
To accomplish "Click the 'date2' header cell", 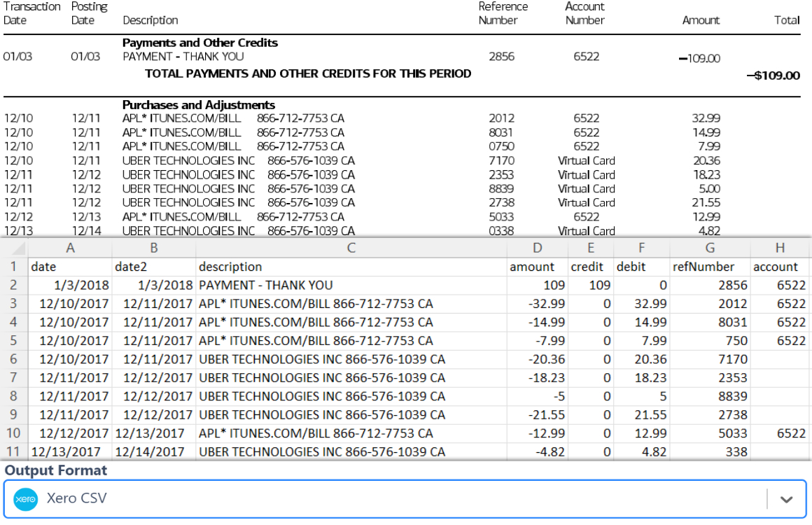I will pos(154,267).
